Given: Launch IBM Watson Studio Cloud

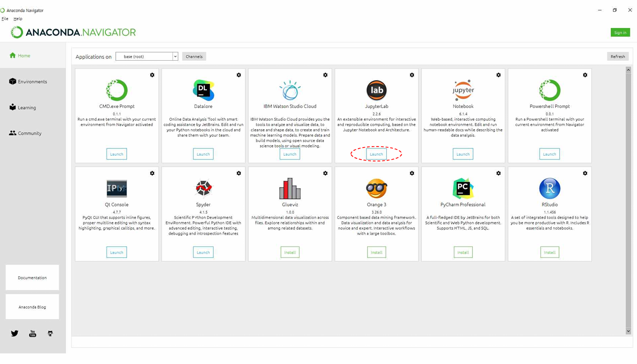Looking at the screenshot, I should 290,154.
